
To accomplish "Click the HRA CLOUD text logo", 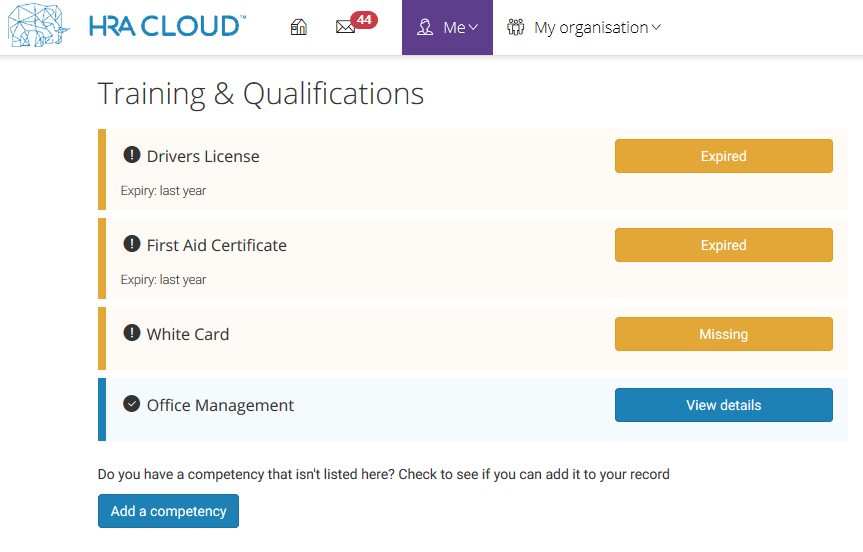I will [167, 26].
